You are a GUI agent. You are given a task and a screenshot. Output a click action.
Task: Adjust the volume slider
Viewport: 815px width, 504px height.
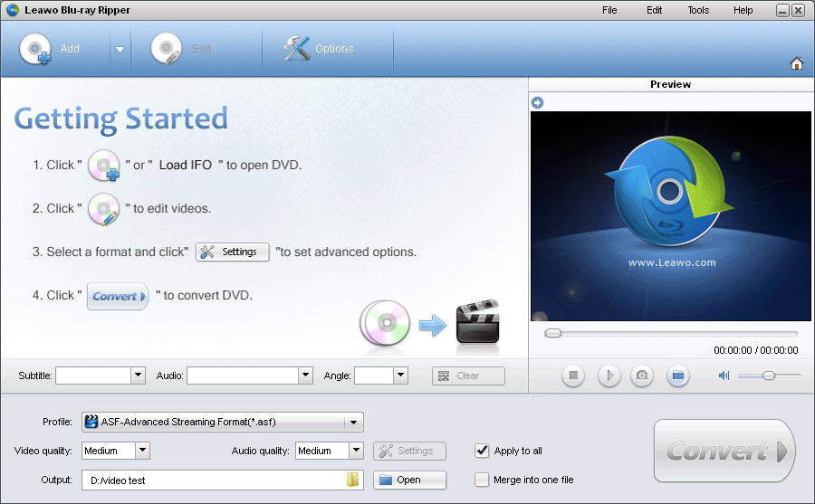click(769, 376)
